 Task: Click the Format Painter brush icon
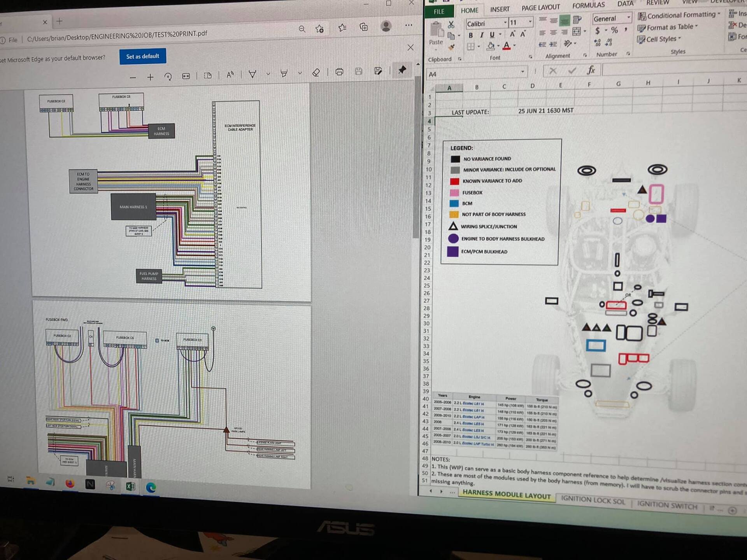[x=452, y=47]
